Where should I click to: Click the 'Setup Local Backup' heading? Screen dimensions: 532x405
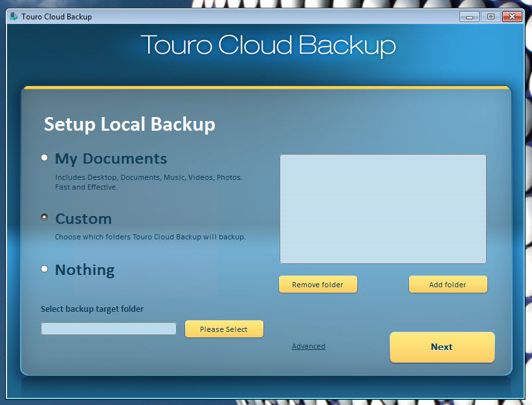click(x=129, y=124)
